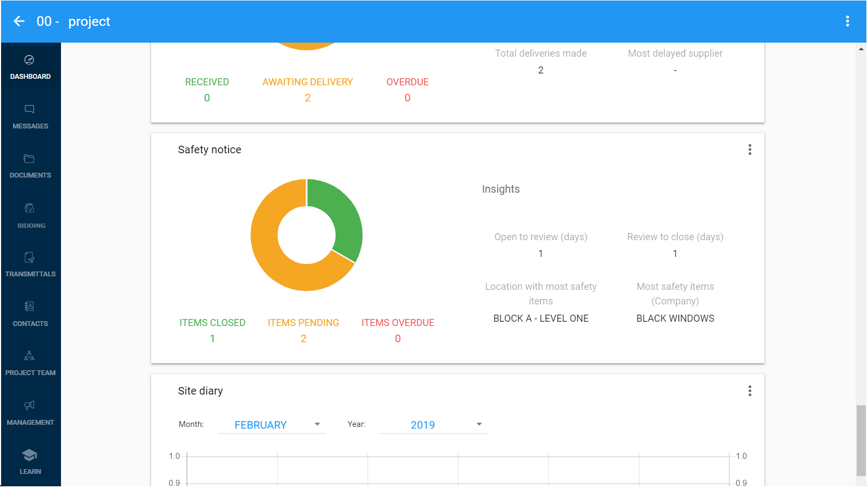Open Messages from the sidebar
The width and height of the screenshot is (868, 489).
(x=30, y=116)
